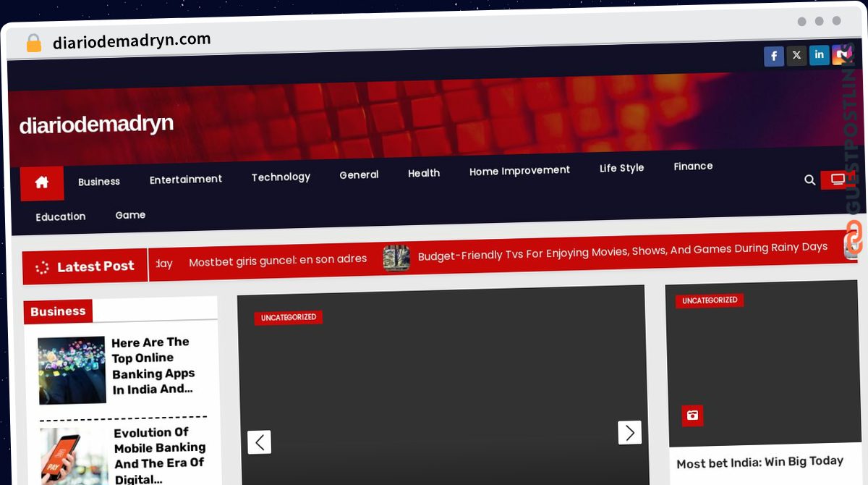This screenshot has height=485, width=868.
Task: Open the Business menu item
Action: click(x=99, y=182)
